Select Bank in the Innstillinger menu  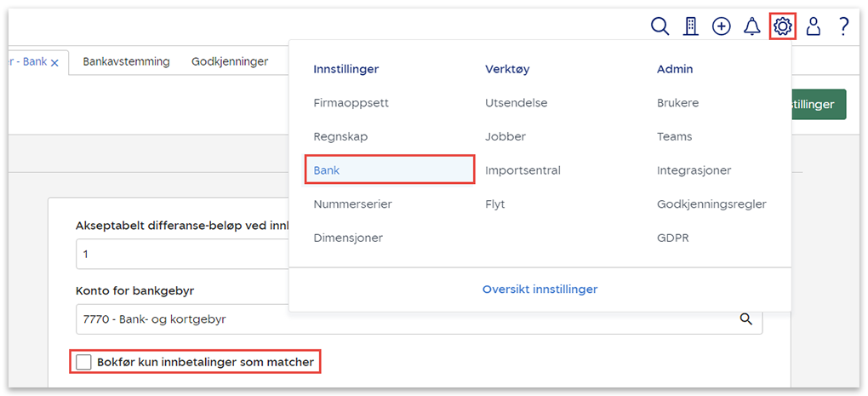327,170
